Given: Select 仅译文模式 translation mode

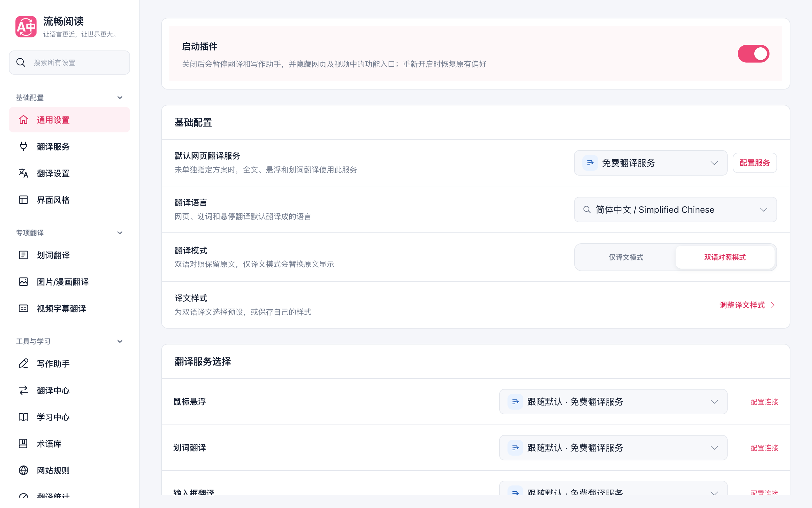Looking at the screenshot, I should 626,257.
